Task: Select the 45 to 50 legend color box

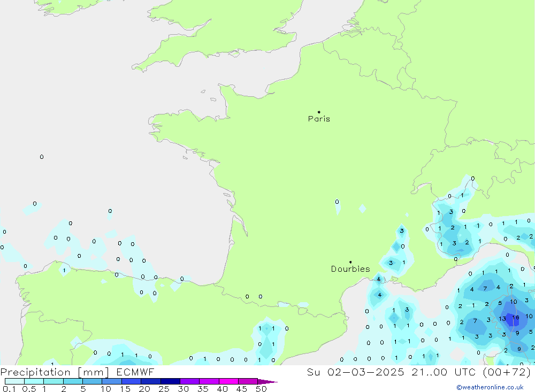Action: [x=248, y=381]
